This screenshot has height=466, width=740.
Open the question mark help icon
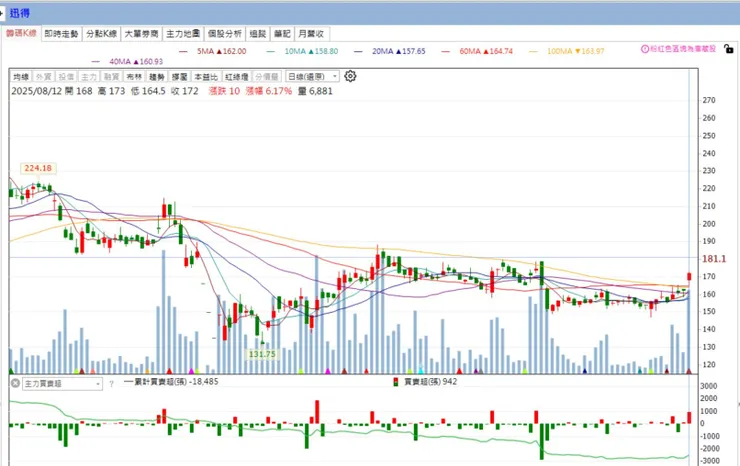111,384
